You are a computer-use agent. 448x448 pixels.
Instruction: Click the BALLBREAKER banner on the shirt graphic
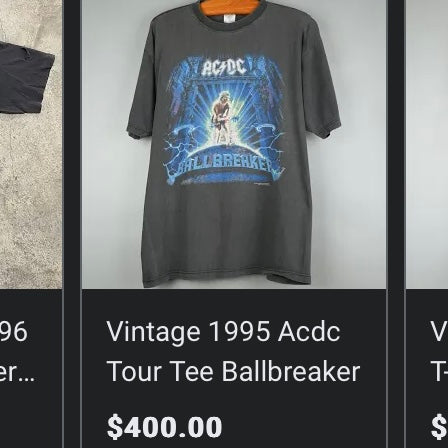(224, 165)
